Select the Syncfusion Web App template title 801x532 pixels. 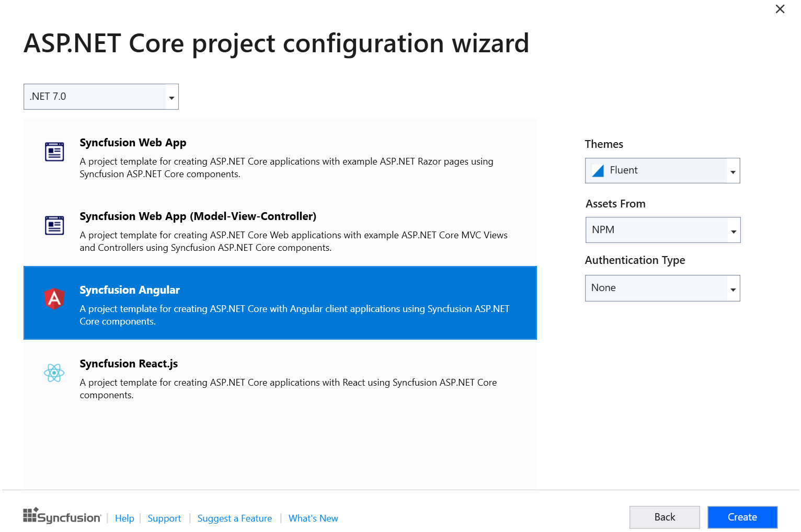click(x=133, y=143)
